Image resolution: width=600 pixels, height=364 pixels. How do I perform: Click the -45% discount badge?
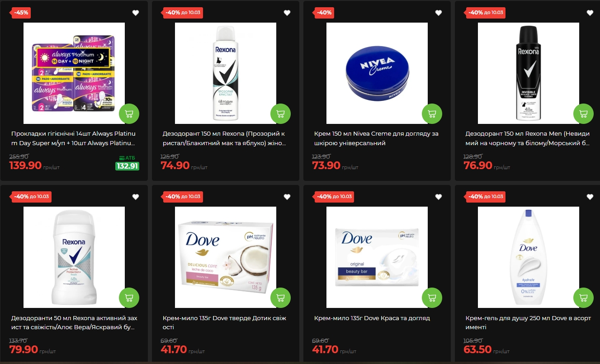click(21, 13)
